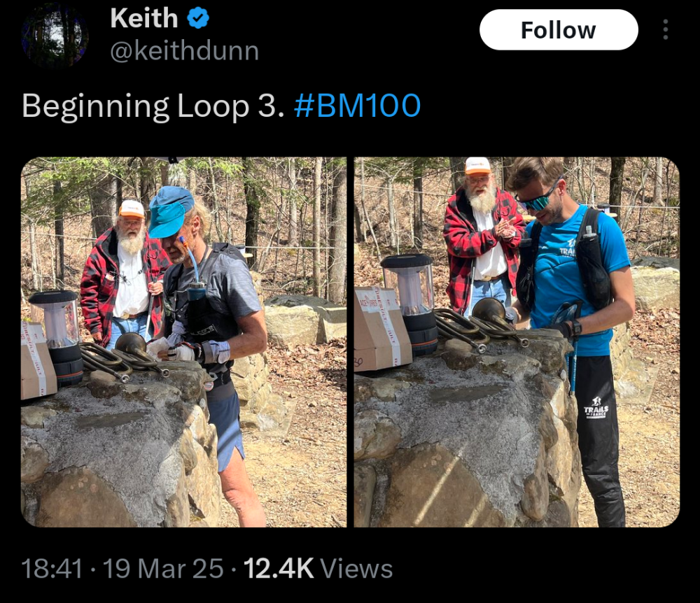Open the three-dot more options menu
The image size is (700, 603).
[665, 29]
